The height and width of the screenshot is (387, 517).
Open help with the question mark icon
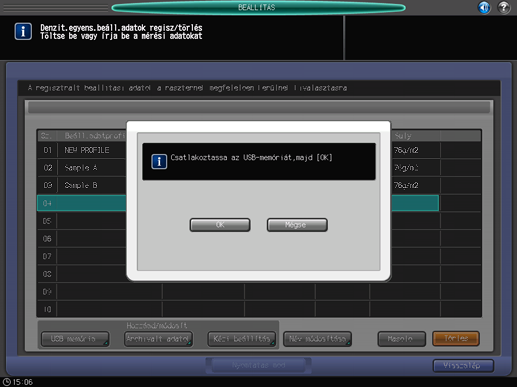[504, 7]
